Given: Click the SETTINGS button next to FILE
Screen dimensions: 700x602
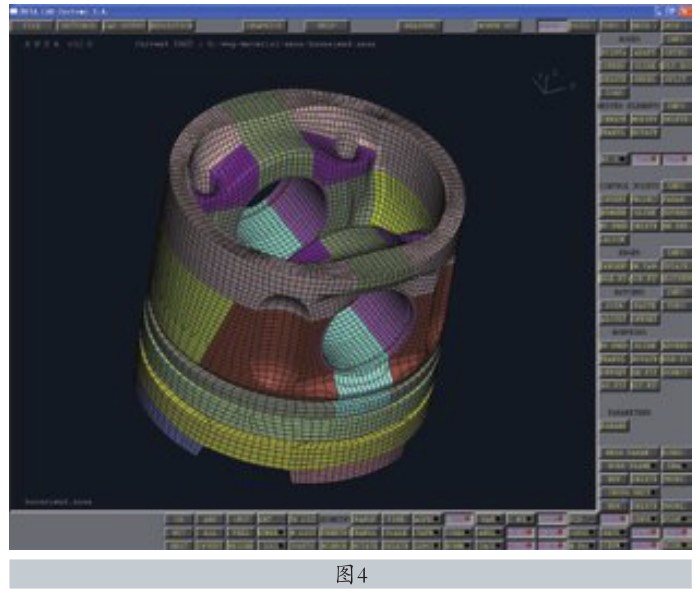Looking at the screenshot, I should click(79, 26).
